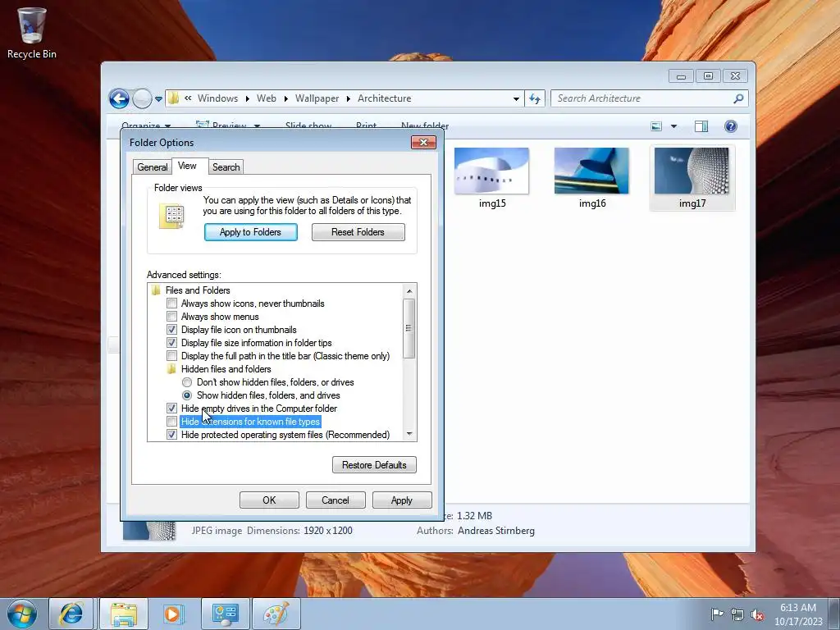Go back with the Explorer back arrow
The width and height of the screenshot is (840, 630).
pos(119,98)
